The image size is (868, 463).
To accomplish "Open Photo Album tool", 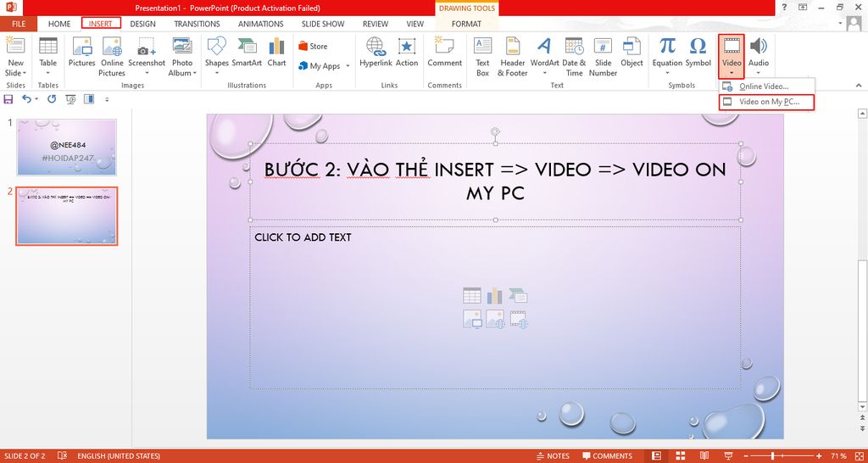I will pyautogui.click(x=182, y=57).
